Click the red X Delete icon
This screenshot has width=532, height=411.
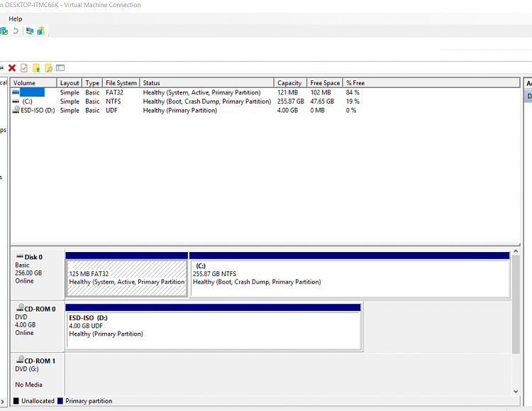coord(12,68)
